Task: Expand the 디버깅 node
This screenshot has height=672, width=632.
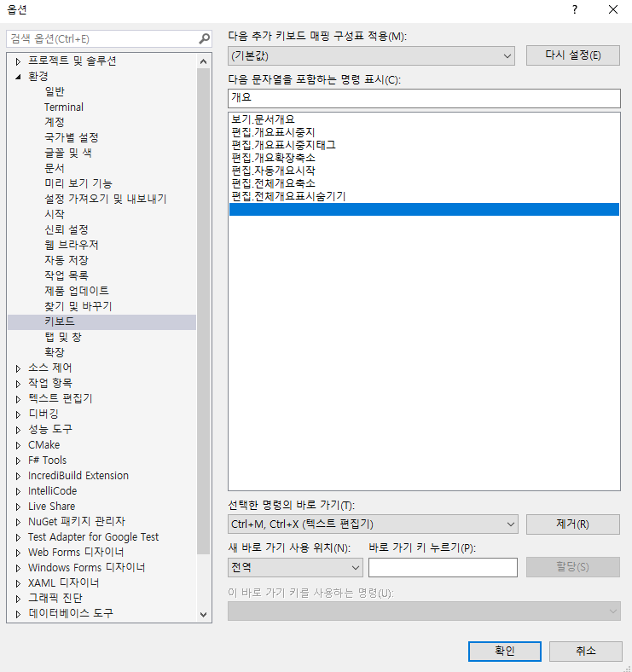Action: (x=18, y=414)
